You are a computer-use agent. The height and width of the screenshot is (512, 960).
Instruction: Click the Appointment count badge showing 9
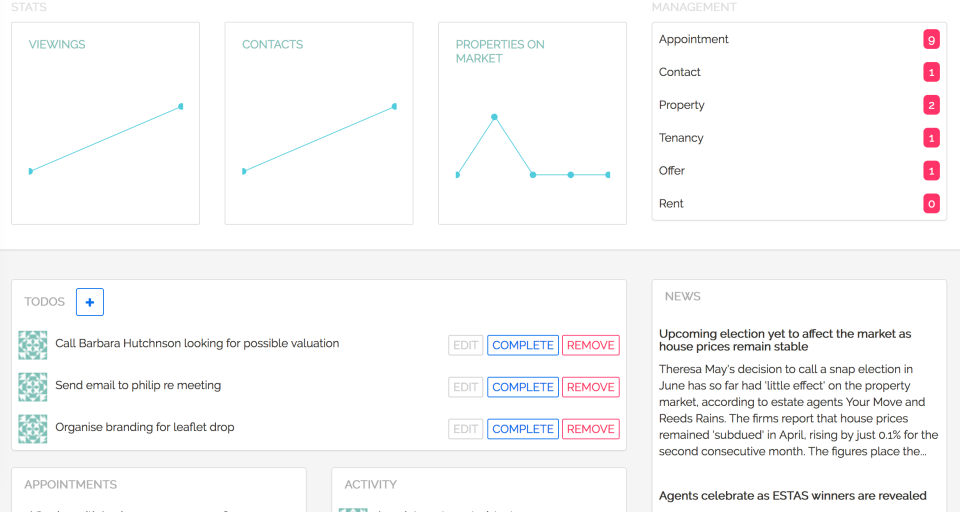[x=932, y=40]
